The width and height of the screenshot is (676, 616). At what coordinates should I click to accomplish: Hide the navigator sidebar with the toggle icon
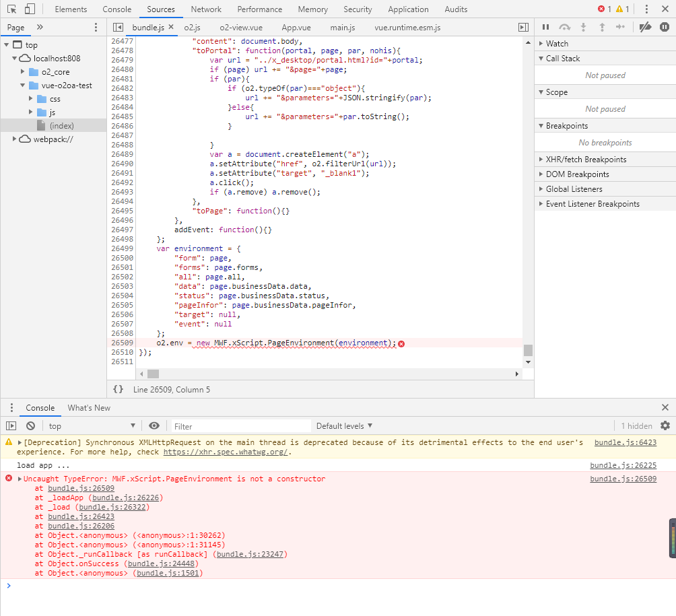(x=118, y=28)
